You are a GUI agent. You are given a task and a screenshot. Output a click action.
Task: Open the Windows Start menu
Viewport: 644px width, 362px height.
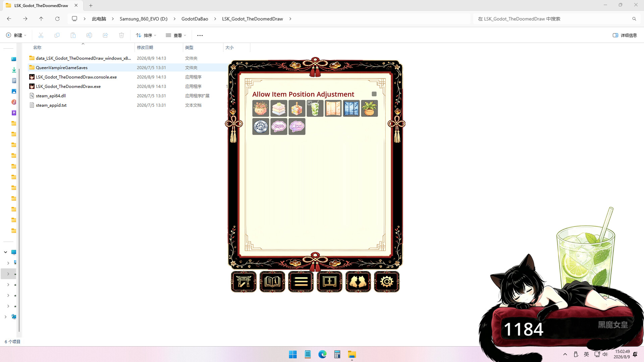coord(293,354)
